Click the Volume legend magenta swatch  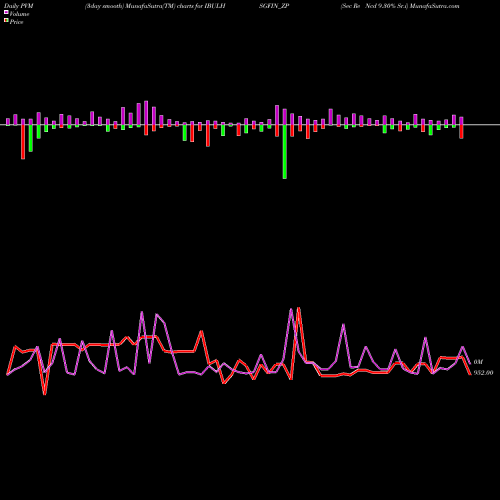coord(6,13)
